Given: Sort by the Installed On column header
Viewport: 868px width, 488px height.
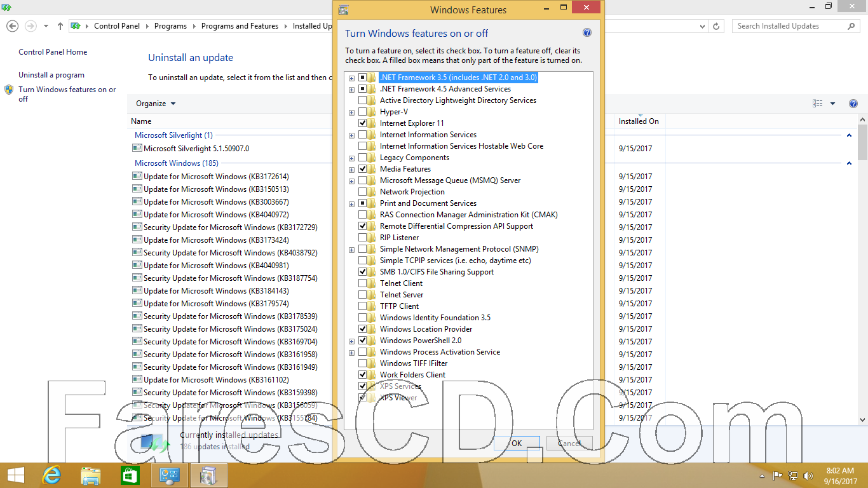Looking at the screenshot, I should [639, 121].
